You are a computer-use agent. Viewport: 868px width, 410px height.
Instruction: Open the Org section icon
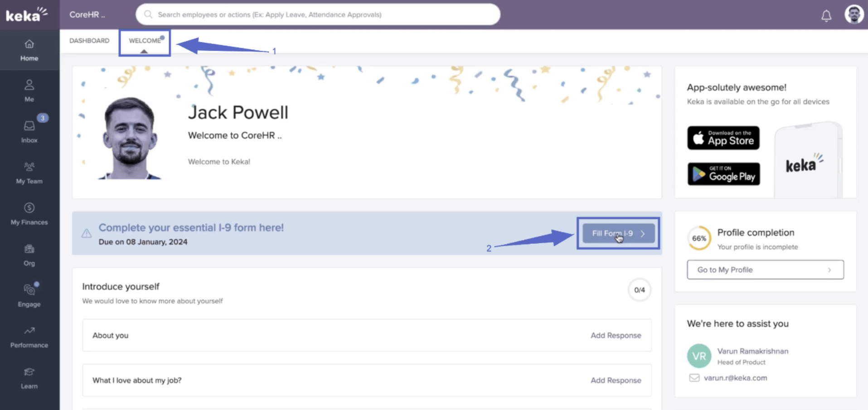[x=29, y=249]
